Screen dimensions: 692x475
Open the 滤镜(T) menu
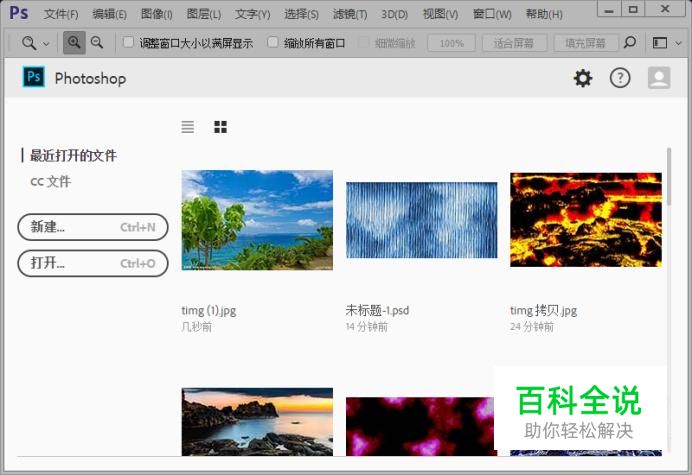(x=350, y=14)
